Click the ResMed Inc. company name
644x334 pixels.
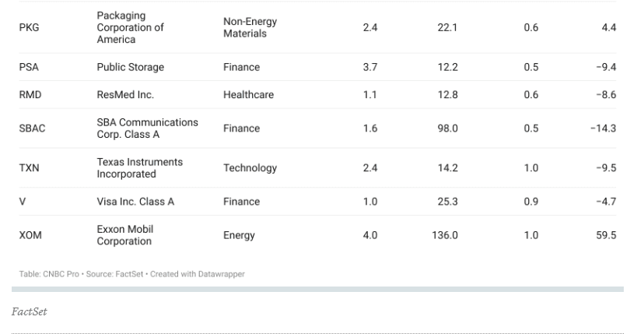125,95
